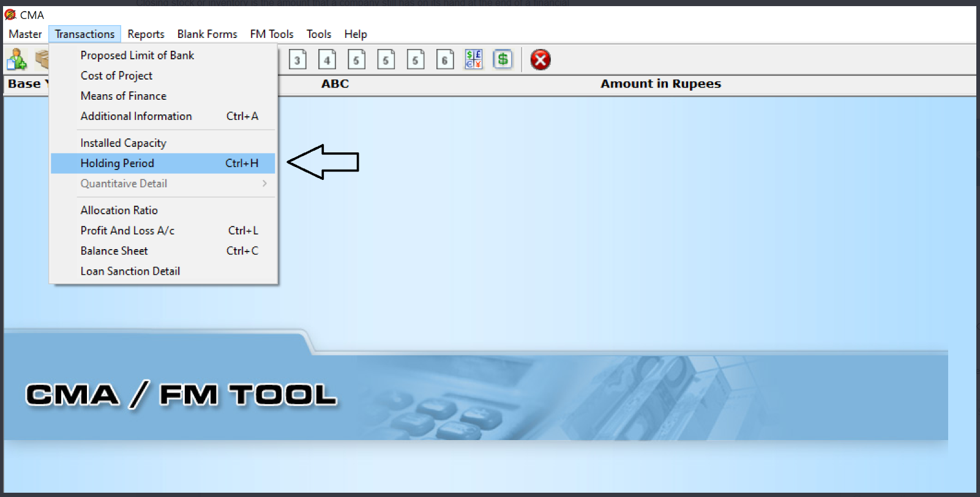Open Additional Information menu entry
980x497 pixels.
136,116
